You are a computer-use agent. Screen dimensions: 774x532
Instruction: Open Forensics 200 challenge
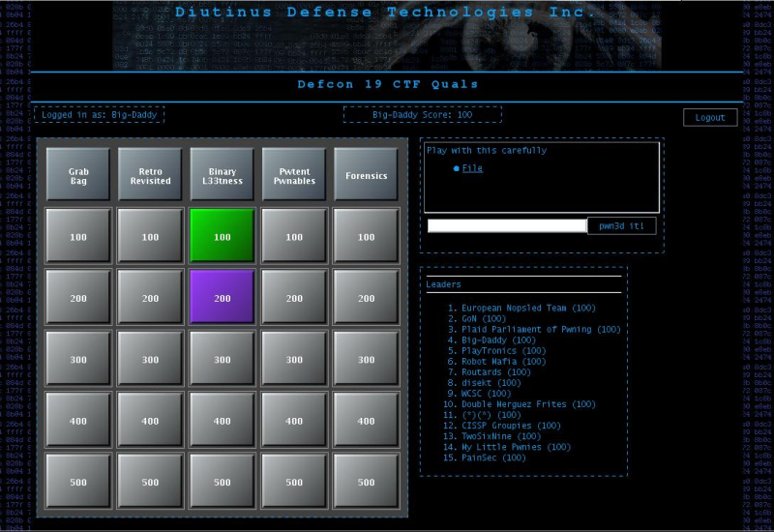tap(367, 298)
